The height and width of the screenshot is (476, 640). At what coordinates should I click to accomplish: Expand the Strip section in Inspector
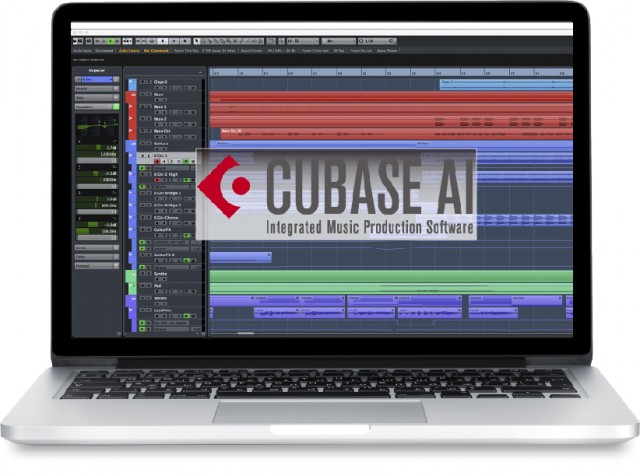pyautogui.click(x=97, y=98)
